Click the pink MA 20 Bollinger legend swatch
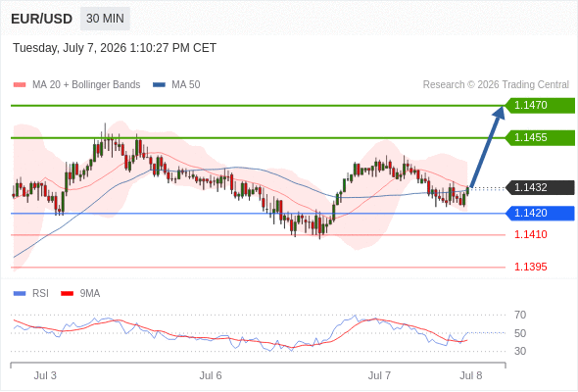Screen dimensions: 578x392 (20, 85)
